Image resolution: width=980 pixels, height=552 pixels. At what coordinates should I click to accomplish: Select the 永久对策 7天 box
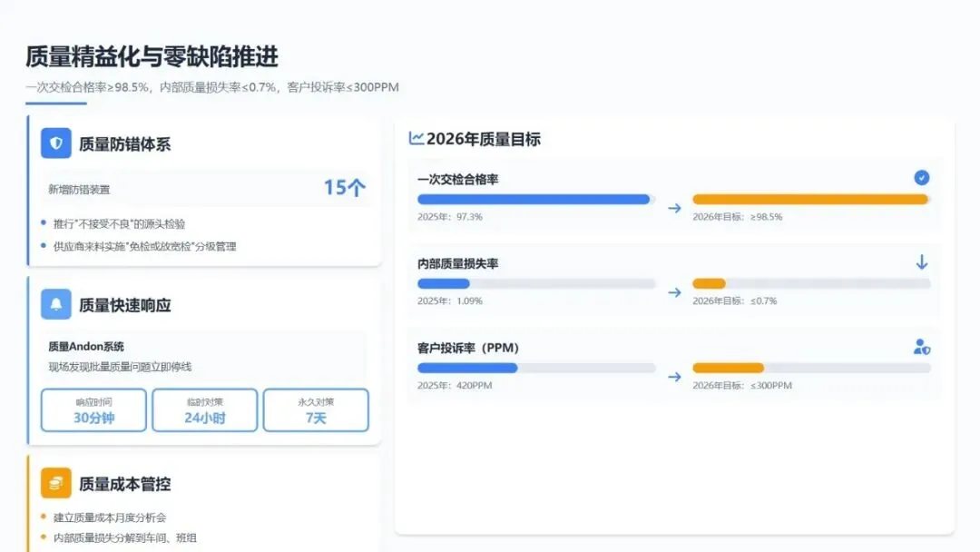pyautogui.click(x=316, y=410)
